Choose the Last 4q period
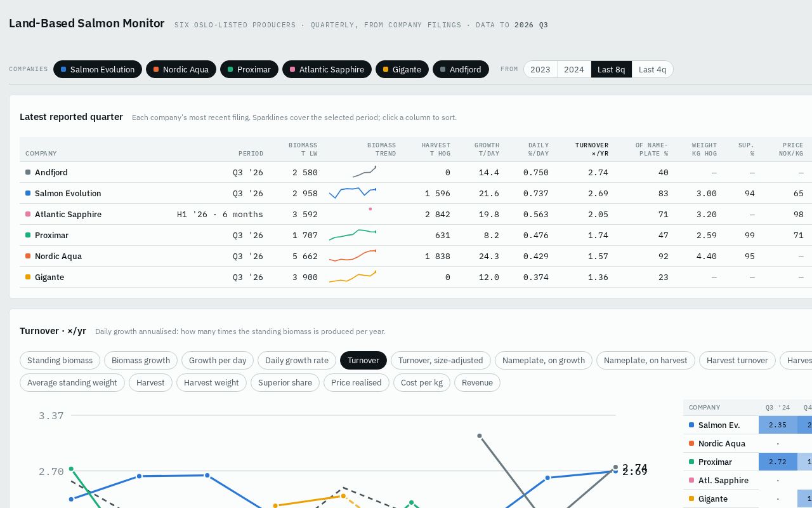The image size is (812, 508). (652, 69)
